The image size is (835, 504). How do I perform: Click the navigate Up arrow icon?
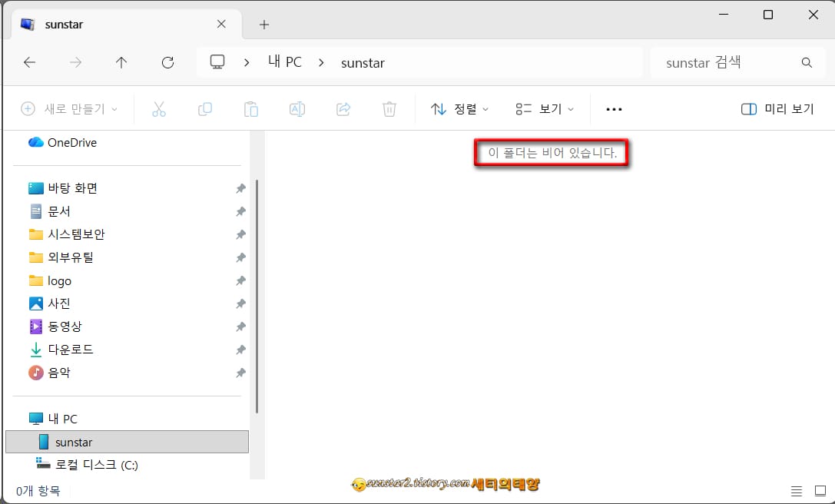121,62
